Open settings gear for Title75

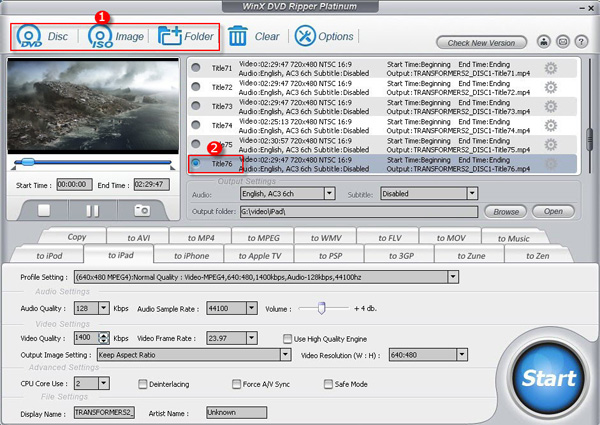pyautogui.click(x=551, y=145)
